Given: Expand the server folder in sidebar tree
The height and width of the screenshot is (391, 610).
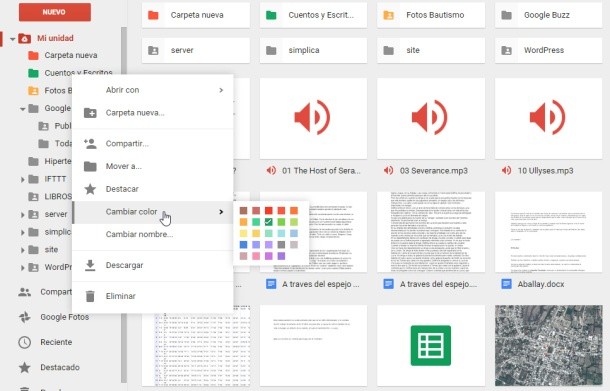Looking at the screenshot, I should coord(23,214).
